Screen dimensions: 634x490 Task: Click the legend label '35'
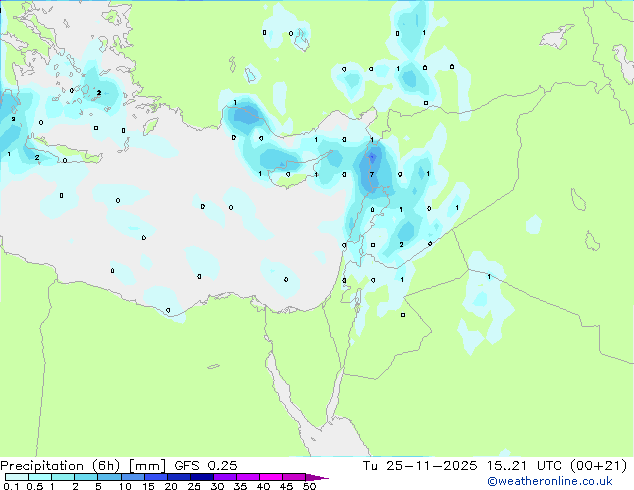tap(240, 486)
